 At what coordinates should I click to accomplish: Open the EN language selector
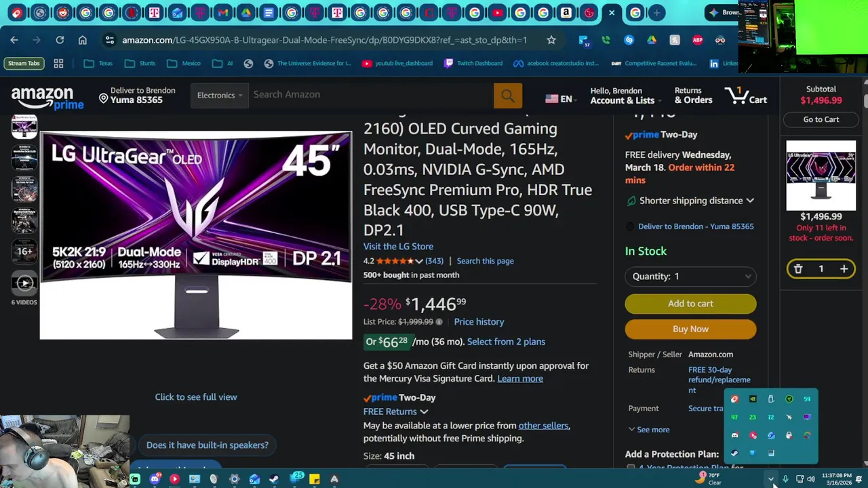[x=561, y=99]
